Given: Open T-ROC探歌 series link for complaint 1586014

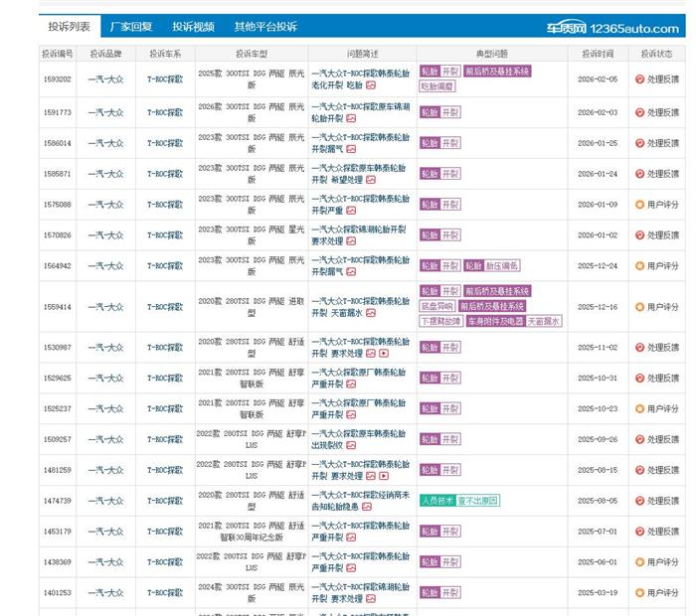Looking at the screenshot, I should (165, 143).
